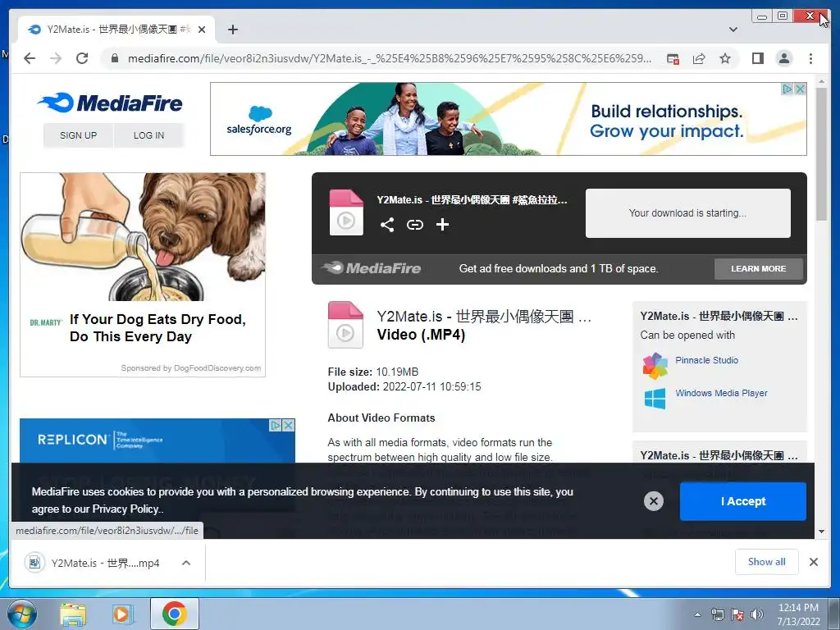This screenshot has height=630, width=840.
Task: Close the Salesforce banner ad
Action: [x=800, y=89]
